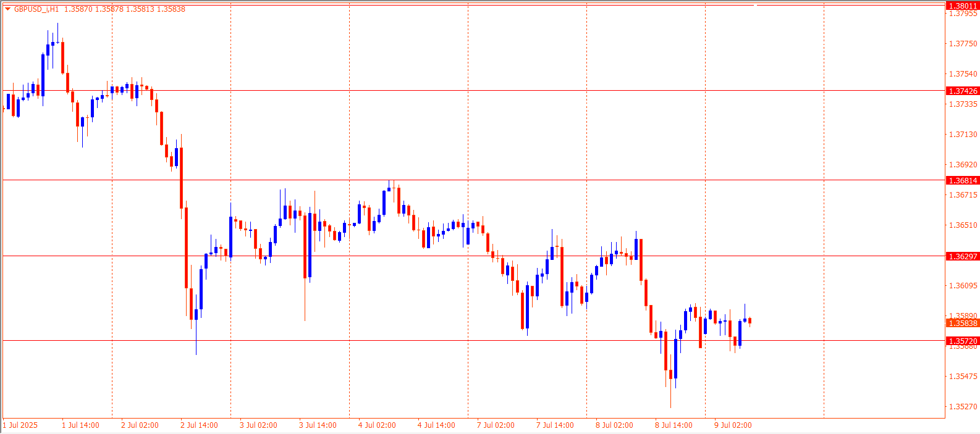Click the 4 Jul 14:00 time label
Screen dimensions: 980x434
point(436,425)
